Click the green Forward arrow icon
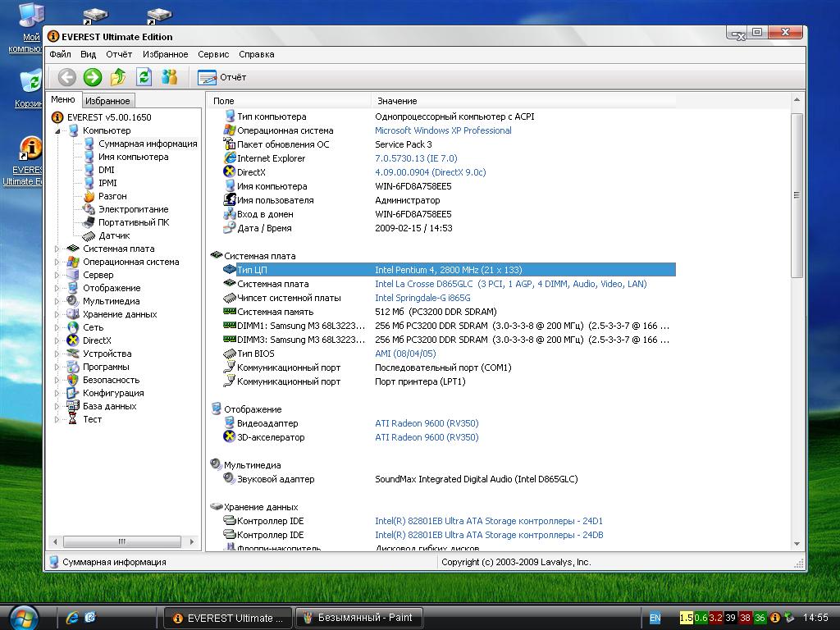Viewport: 840px width, 630px height. 93,77
